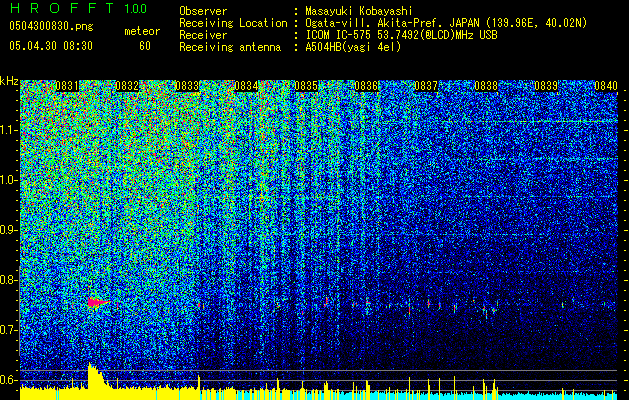Click the 0.7 kHz axis tick label
Screen dimensions: 629x400
point(9,330)
